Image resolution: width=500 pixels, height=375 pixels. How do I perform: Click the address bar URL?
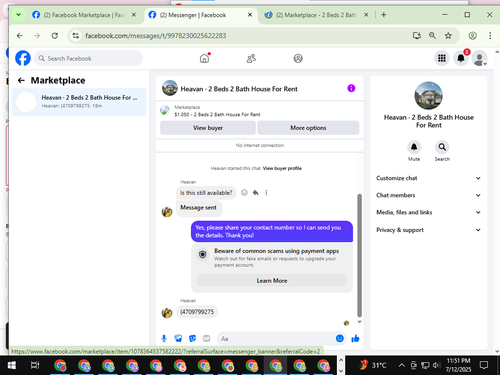156,36
